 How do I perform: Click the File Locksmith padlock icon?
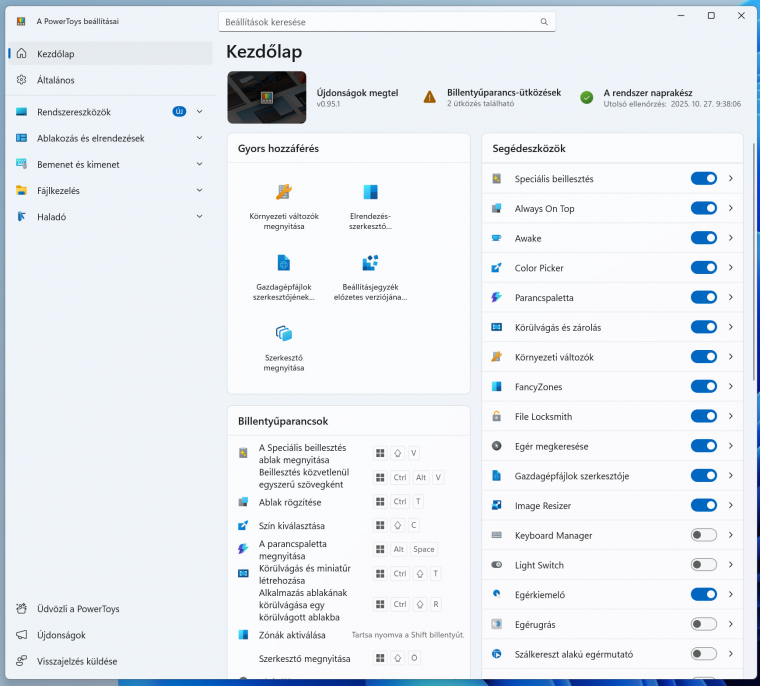point(497,416)
